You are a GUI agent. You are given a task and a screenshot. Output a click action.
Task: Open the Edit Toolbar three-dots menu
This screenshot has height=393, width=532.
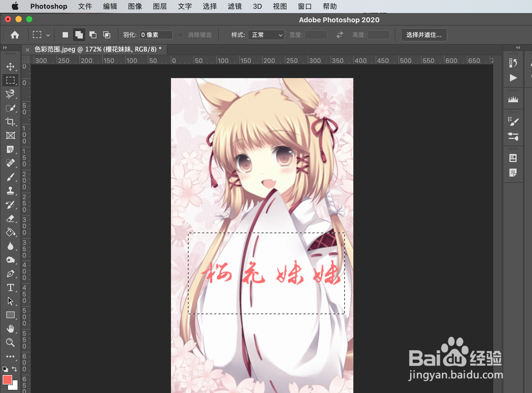(10, 356)
